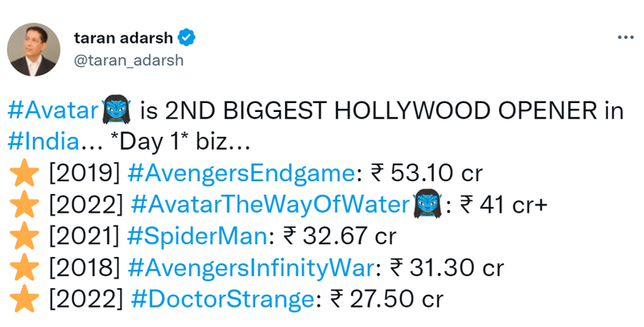Click the star before [2022] #AvatarTheWayOfWater

pyautogui.click(x=23, y=205)
